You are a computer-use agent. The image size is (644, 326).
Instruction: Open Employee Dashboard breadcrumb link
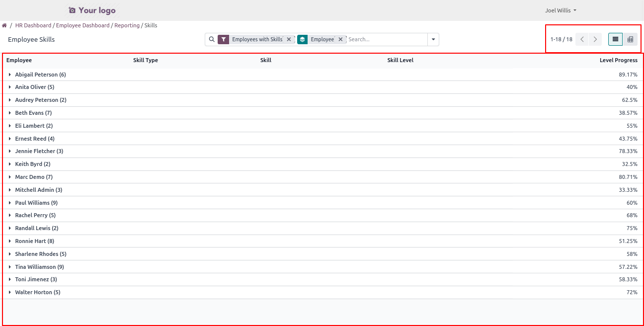pyautogui.click(x=82, y=25)
